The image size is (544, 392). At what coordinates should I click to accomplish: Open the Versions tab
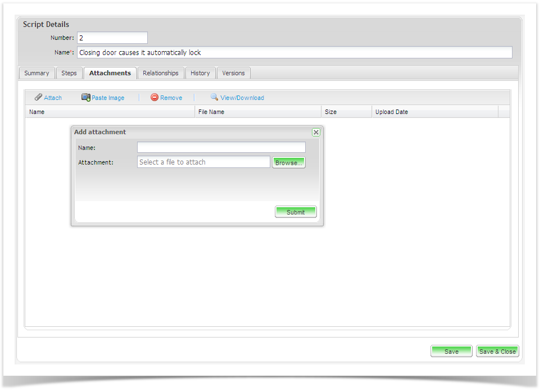pyautogui.click(x=233, y=73)
